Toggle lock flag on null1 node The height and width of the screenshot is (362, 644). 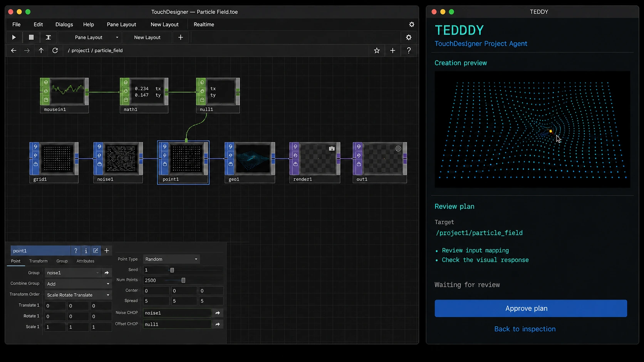[202, 100]
